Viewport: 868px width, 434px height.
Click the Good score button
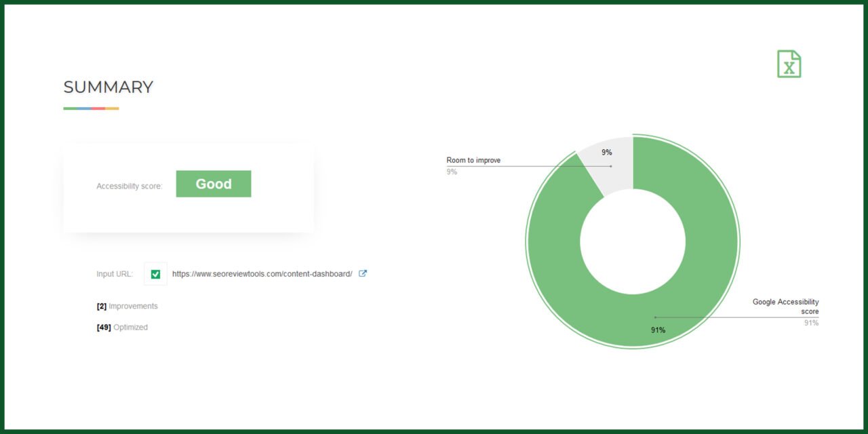[x=214, y=183]
